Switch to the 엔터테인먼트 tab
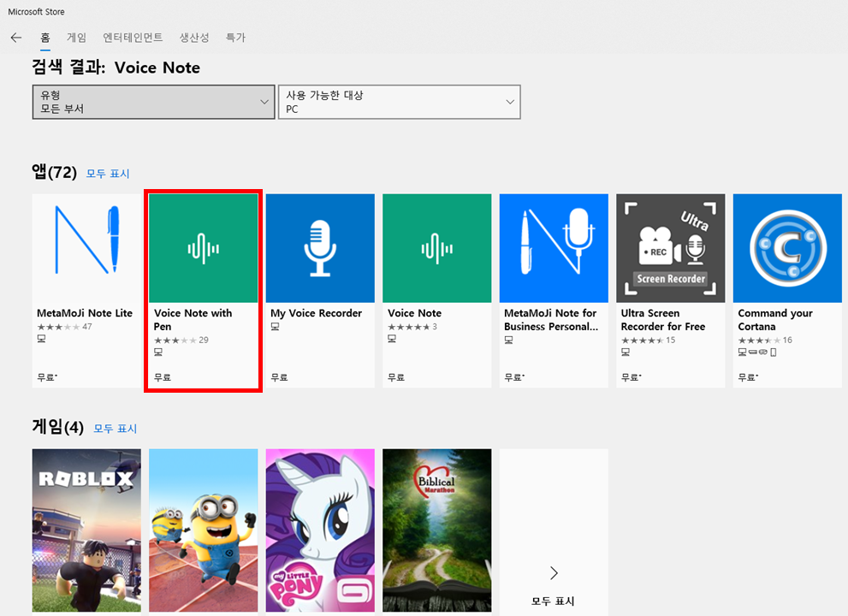 coord(133,38)
